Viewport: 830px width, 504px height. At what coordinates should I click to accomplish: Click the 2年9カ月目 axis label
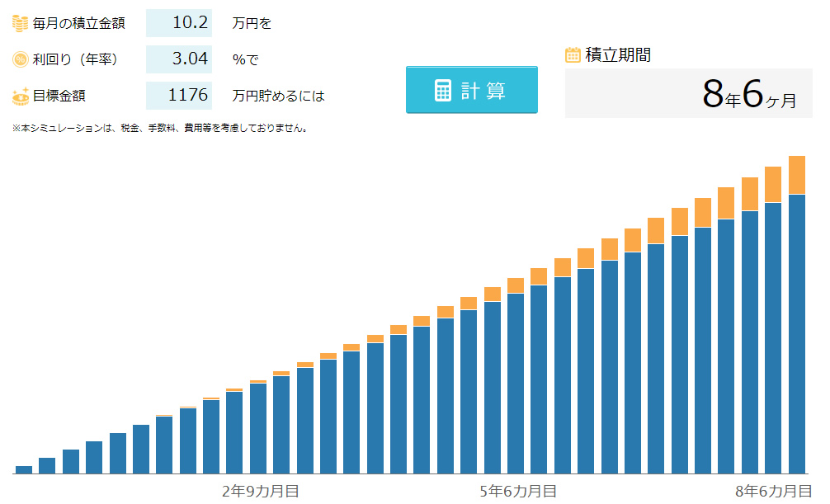coord(261,492)
